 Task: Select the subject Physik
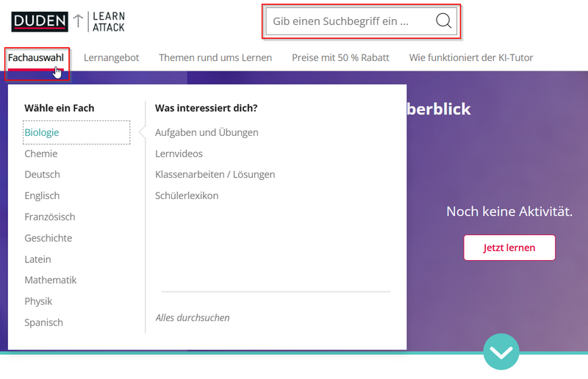pyautogui.click(x=38, y=301)
